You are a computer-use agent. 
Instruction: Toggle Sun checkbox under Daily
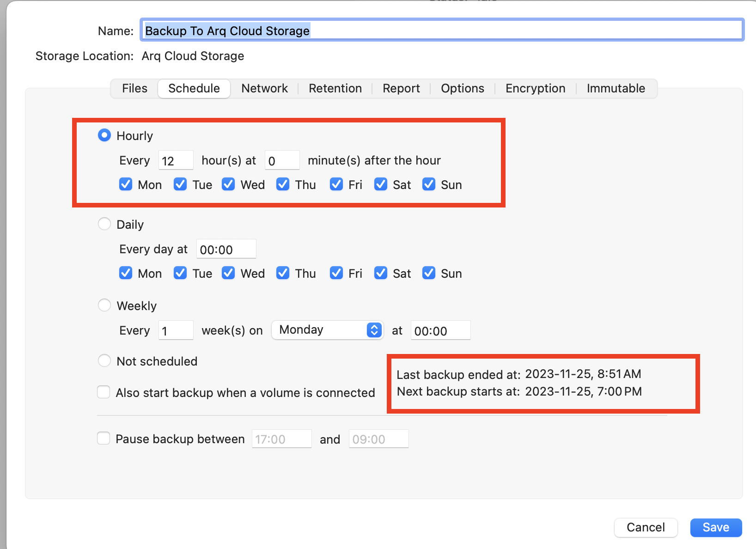429,273
